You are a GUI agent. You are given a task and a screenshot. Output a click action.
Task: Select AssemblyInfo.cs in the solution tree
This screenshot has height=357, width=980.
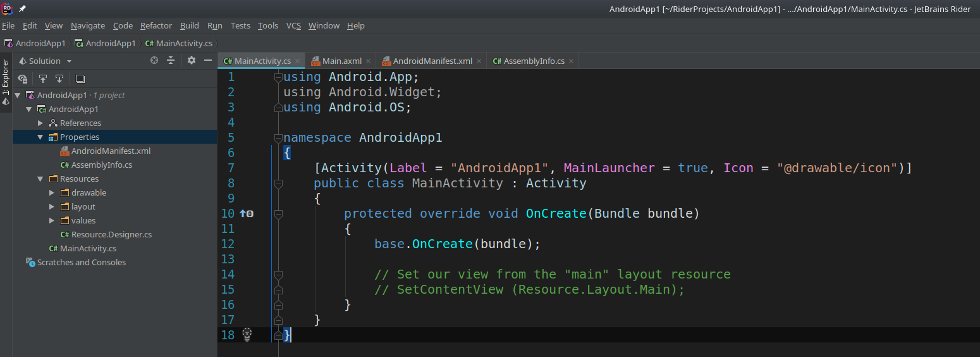click(102, 165)
